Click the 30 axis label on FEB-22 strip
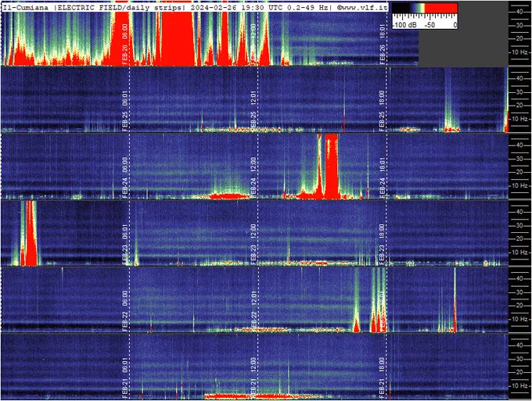This screenshot has height=401, width=532. (519, 292)
